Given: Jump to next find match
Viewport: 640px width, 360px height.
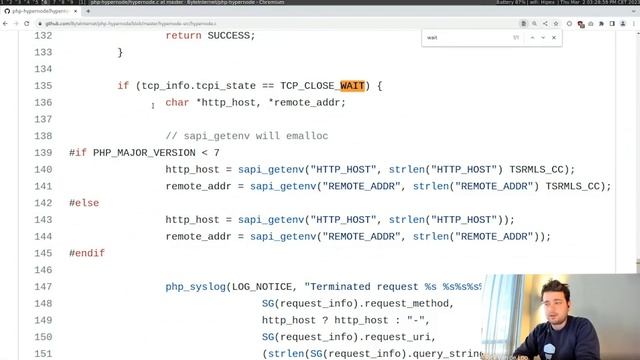Looking at the screenshot, I should [543, 38].
